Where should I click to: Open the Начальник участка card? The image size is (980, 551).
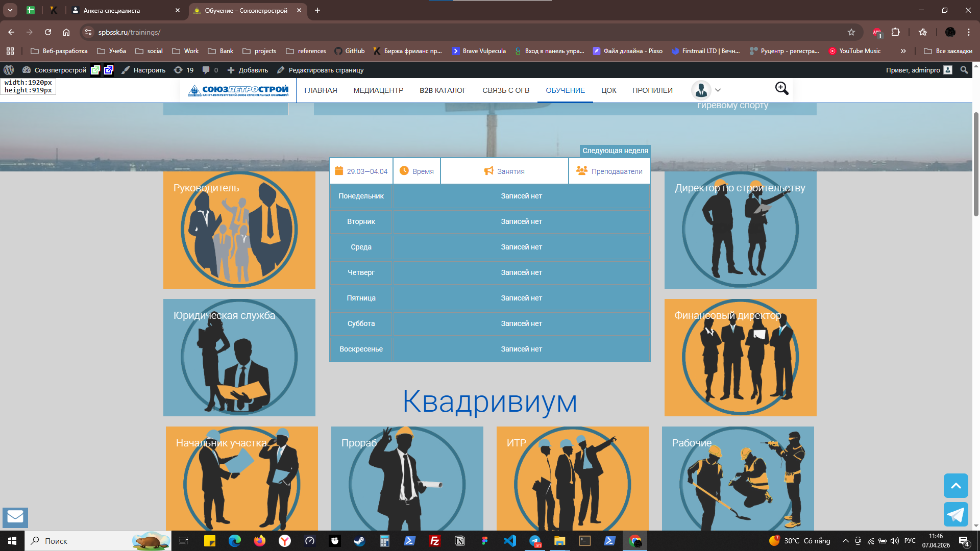click(x=242, y=479)
